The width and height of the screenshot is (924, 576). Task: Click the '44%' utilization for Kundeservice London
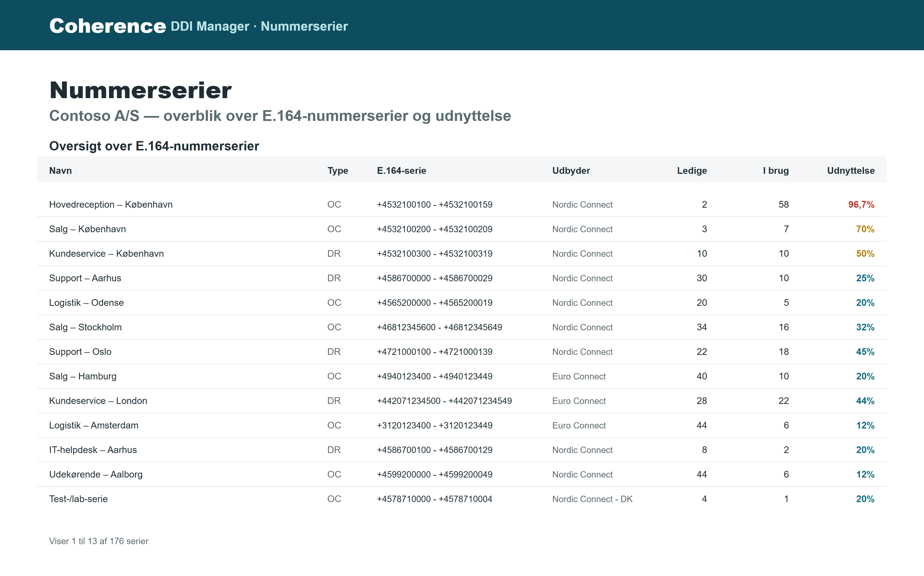(x=865, y=400)
